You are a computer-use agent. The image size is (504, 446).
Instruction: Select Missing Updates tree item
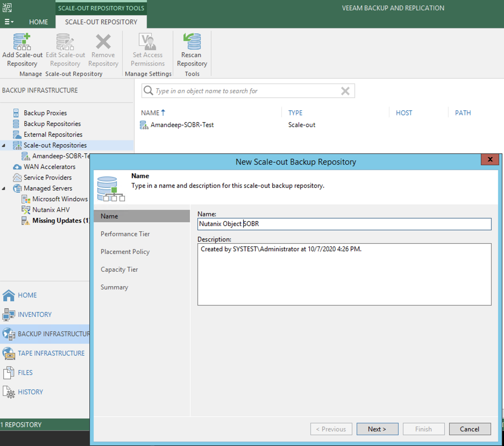click(x=60, y=221)
